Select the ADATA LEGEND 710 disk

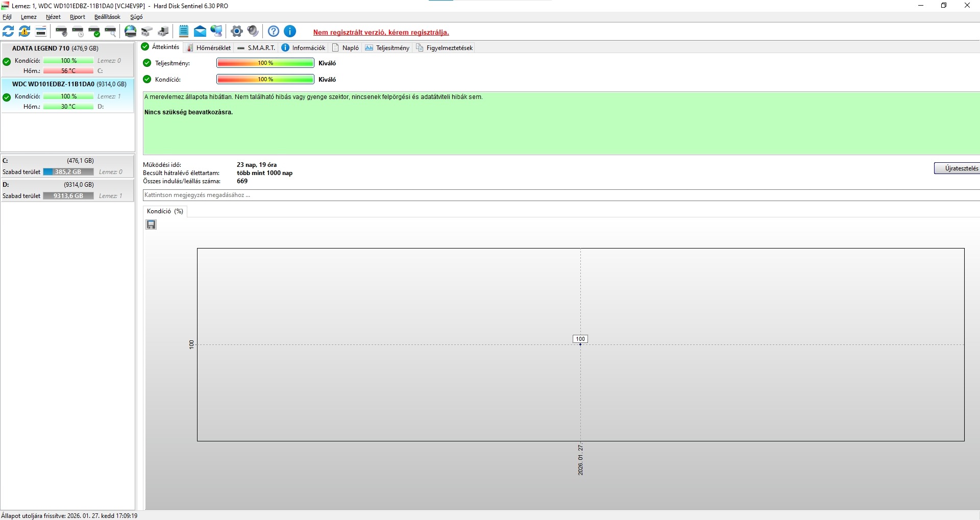(67, 60)
